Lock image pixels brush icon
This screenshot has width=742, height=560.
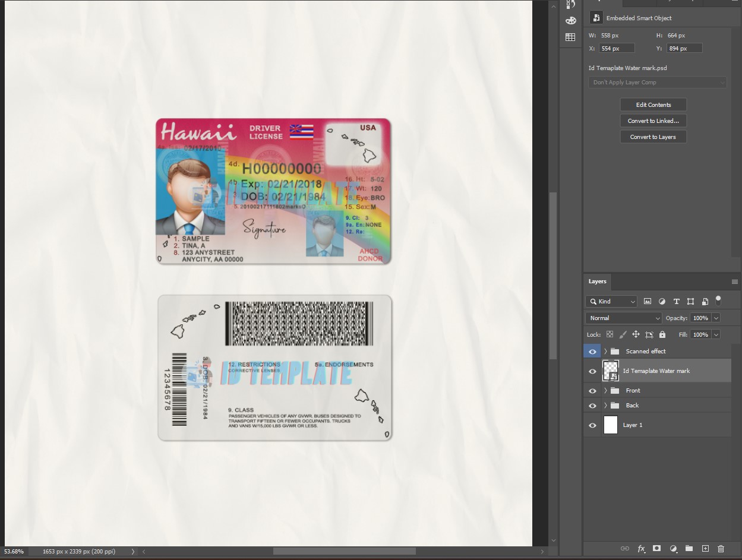623,334
